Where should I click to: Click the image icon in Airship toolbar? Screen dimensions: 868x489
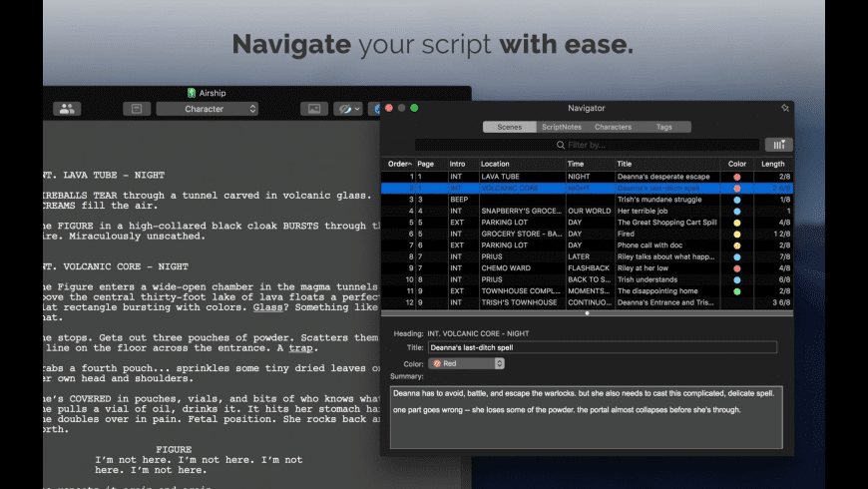[314, 109]
